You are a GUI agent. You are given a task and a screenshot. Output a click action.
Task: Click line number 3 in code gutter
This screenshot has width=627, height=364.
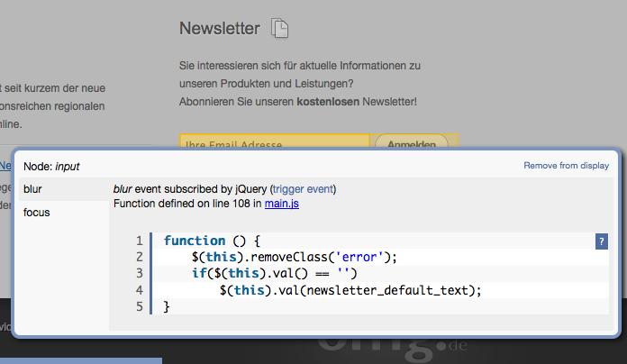139,274
